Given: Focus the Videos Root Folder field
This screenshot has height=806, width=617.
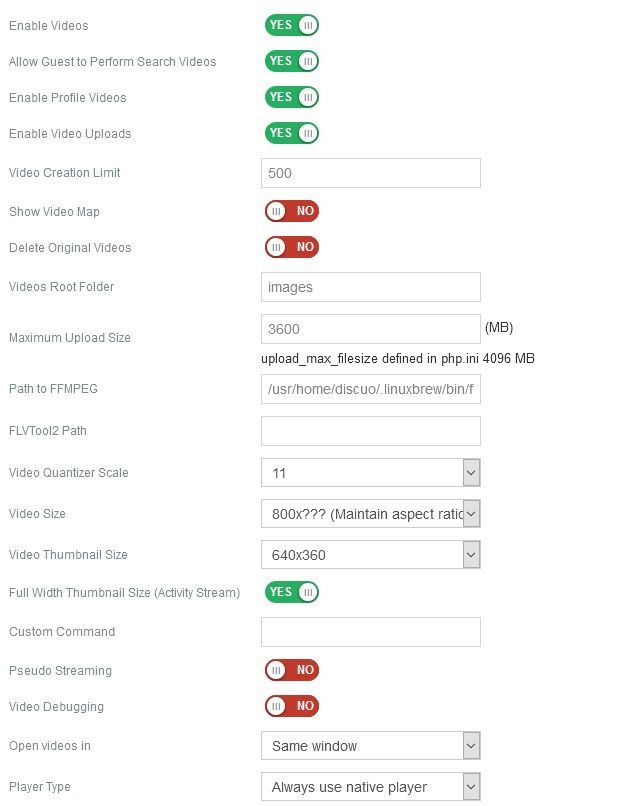Looking at the screenshot, I should (370, 287).
